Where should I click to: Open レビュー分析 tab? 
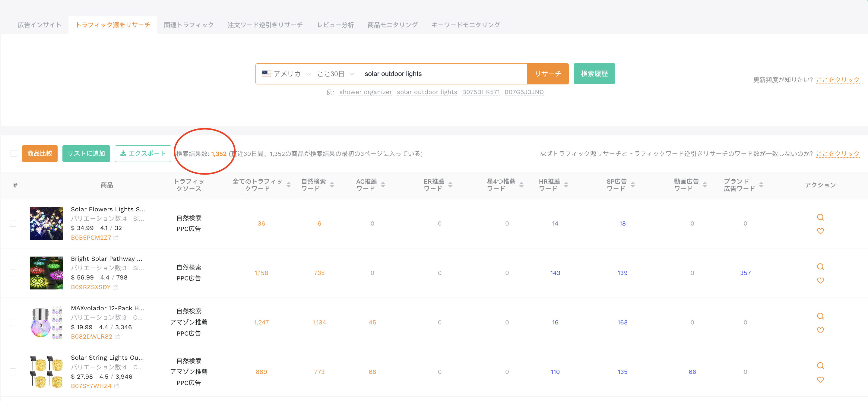[x=335, y=25]
